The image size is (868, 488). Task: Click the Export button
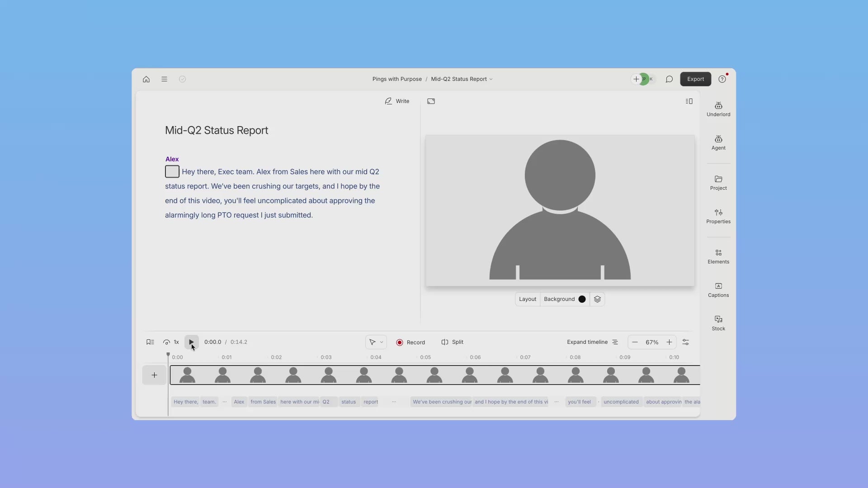click(695, 79)
